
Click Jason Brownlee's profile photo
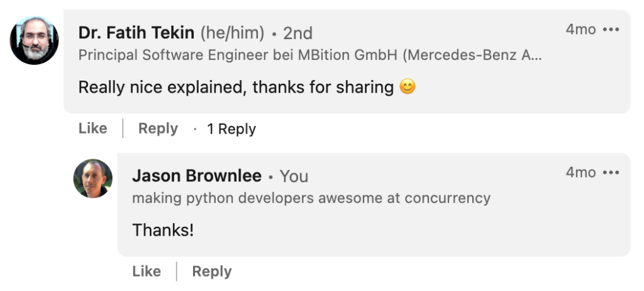click(93, 178)
